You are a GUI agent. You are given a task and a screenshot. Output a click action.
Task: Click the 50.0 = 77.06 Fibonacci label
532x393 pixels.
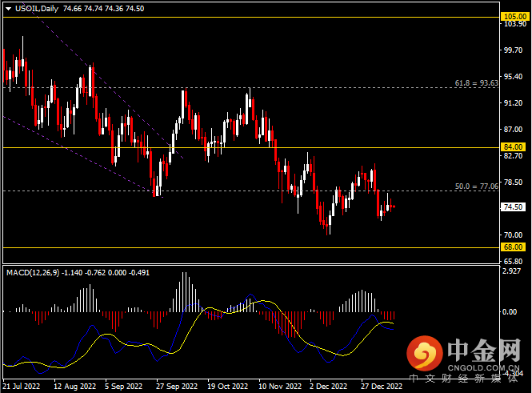tap(476, 186)
